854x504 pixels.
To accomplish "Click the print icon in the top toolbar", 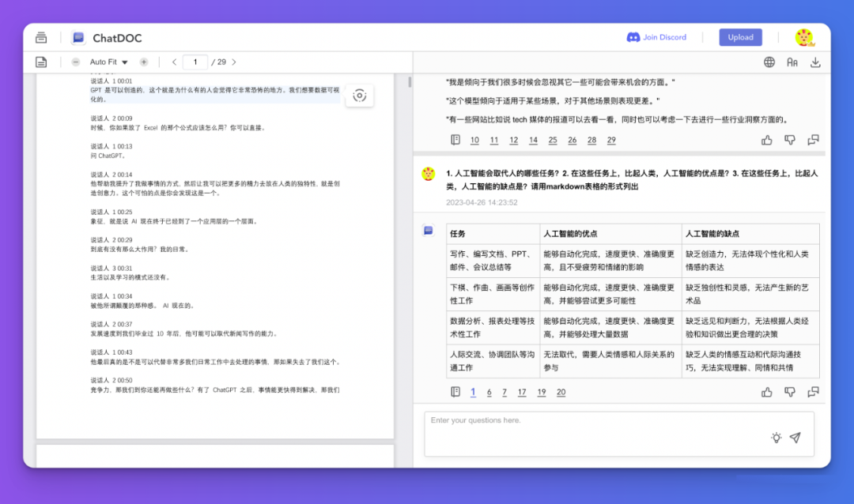I will (40, 36).
